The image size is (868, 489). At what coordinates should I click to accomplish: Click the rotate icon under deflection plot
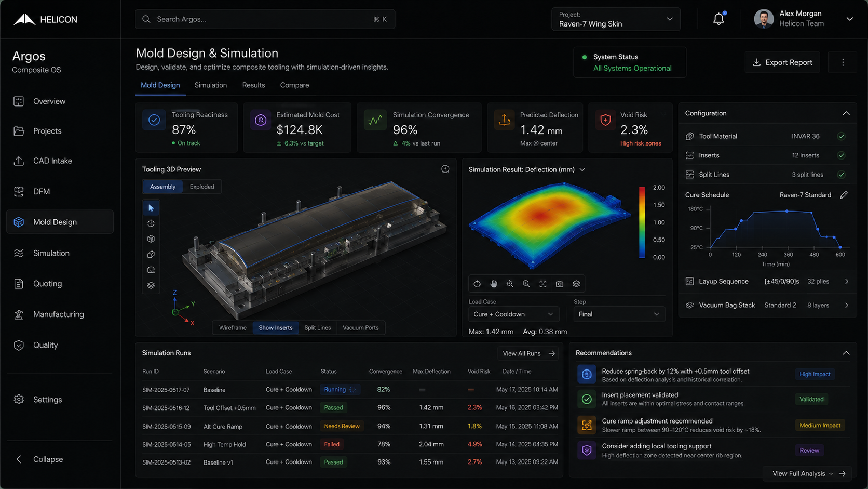pyautogui.click(x=477, y=284)
